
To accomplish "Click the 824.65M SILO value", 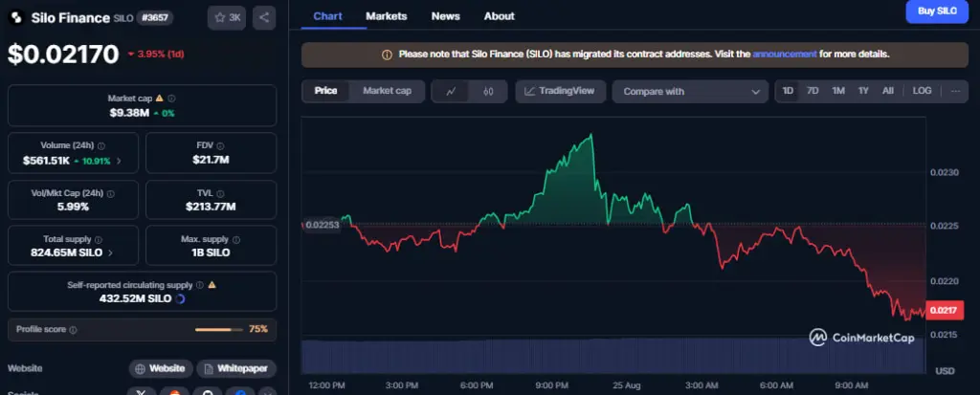I will tap(67, 253).
